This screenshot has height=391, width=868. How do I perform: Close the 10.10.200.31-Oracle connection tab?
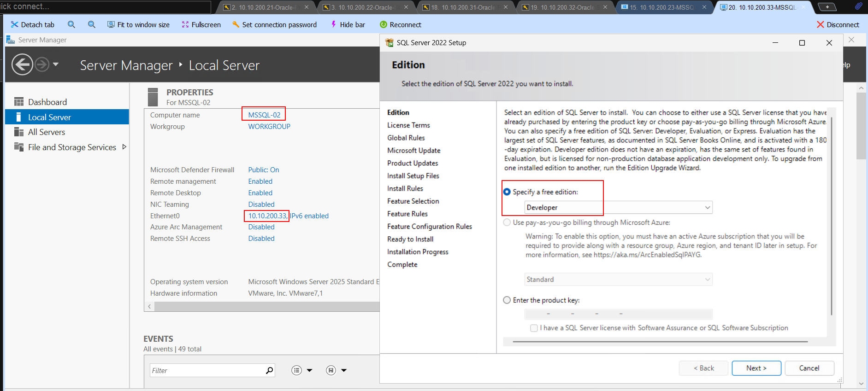pos(506,7)
